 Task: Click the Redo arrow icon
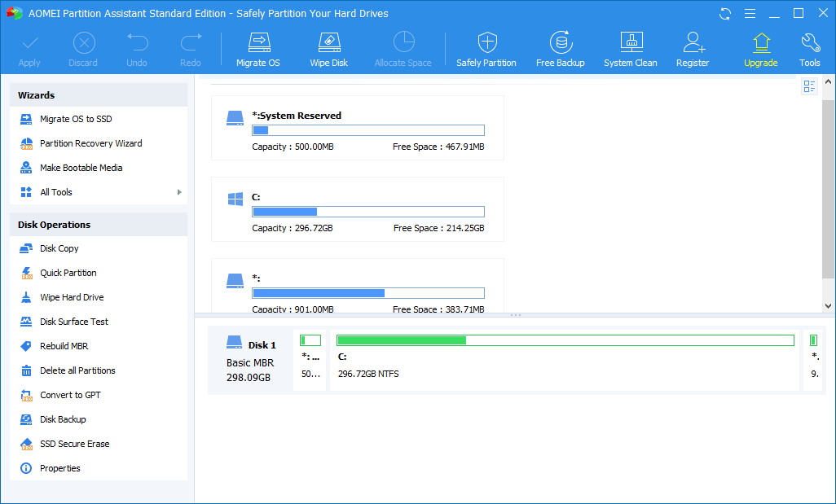pos(191,42)
